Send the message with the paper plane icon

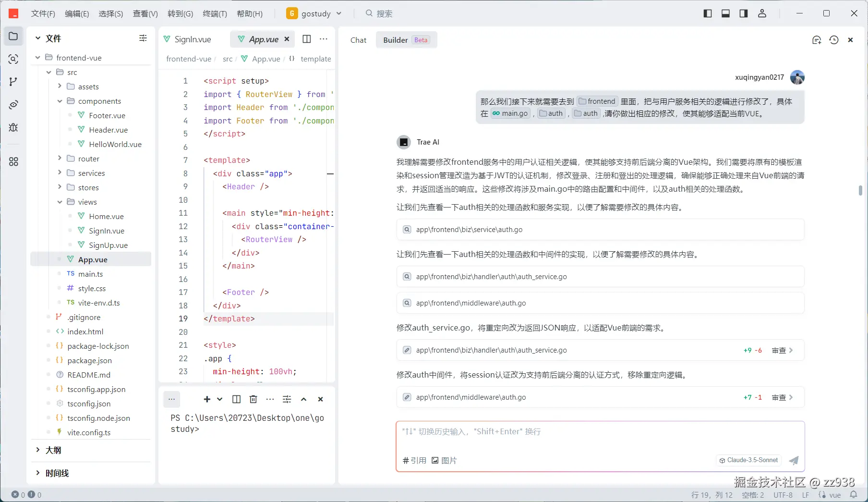794,460
